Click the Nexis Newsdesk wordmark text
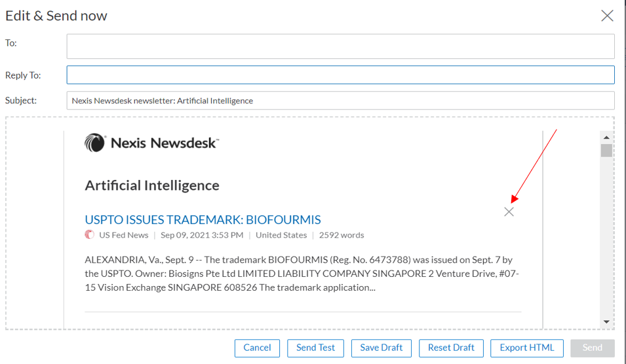 tap(165, 143)
